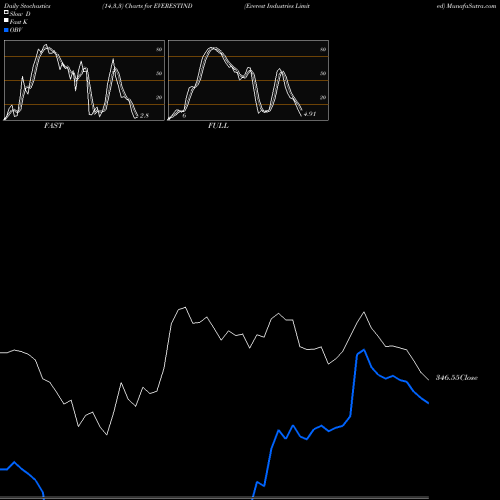Click the 346.55 Close price label
This screenshot has height=500, width=500.
457,378
